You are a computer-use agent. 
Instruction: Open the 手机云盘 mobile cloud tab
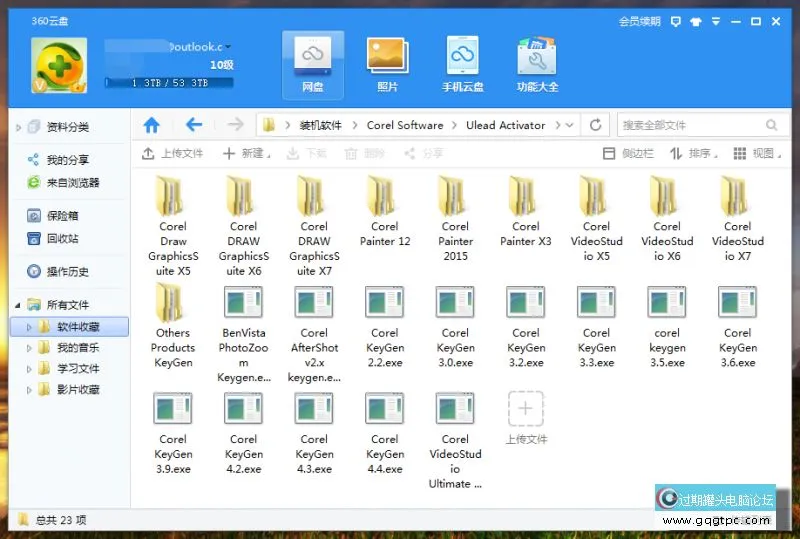[462, 65]
